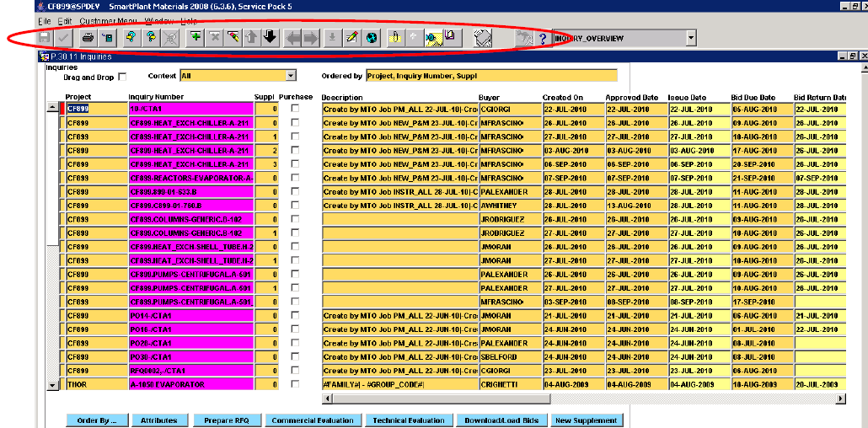Tick Purchase checkbox for PO14-/CTA1 row
The width and height of the screenshot is (868, 428).
point(295,315)
